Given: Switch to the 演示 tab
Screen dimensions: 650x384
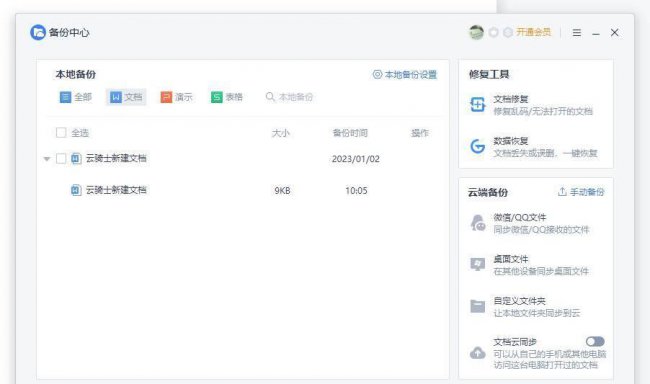Looking at the screenshot, I should click(177, 97).
